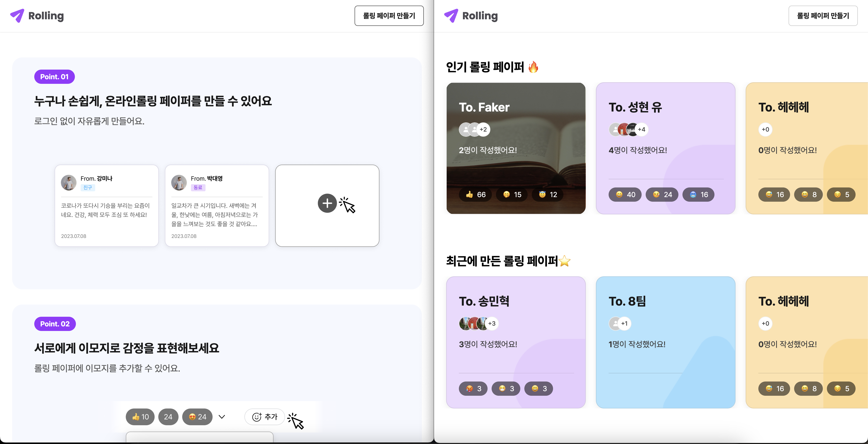The image size is (868, 444).
Task: Open the To. 성현 유 rolling paper card
Action: click(x=665, y=148)
